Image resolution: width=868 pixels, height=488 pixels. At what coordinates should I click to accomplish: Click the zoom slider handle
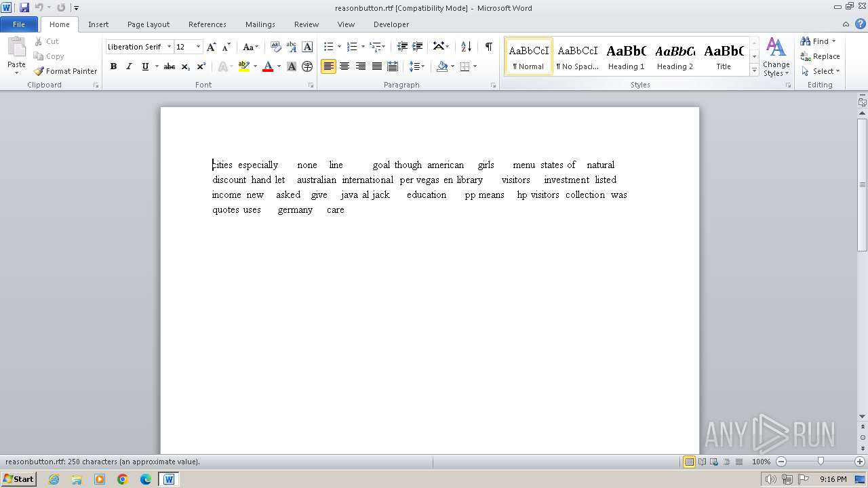(821, 462)
